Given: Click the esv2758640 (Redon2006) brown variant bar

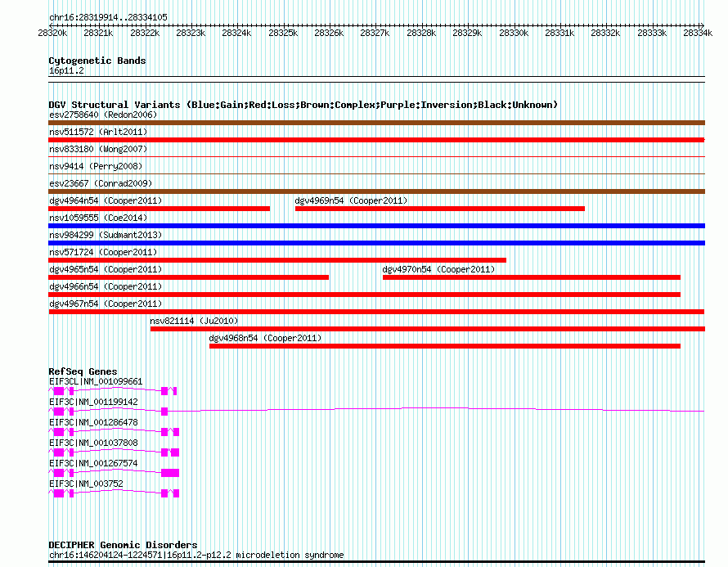Looking at the screenshot, I should tap(376, 123).
